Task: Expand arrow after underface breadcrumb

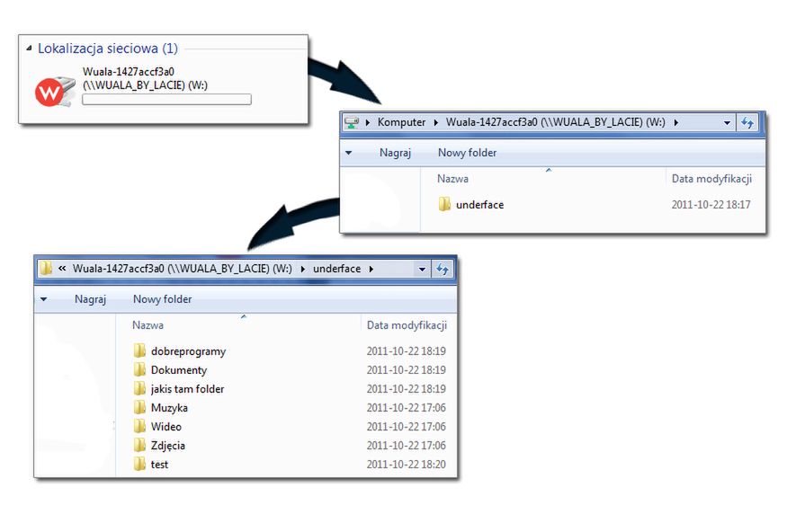Action: 371,269
